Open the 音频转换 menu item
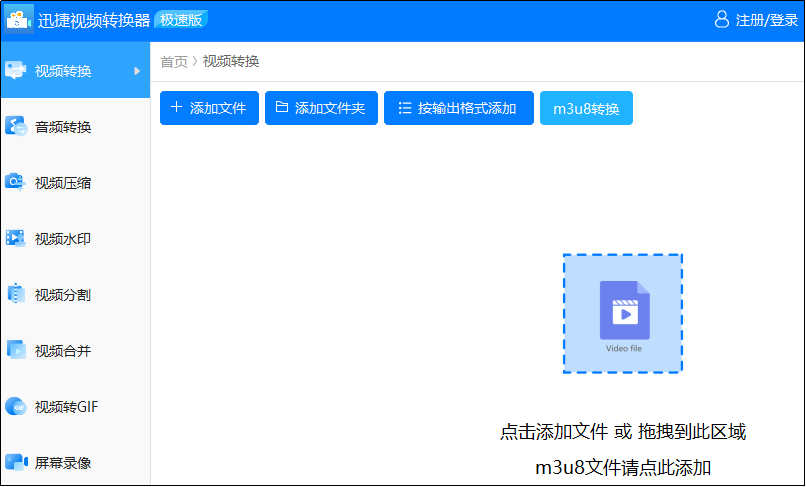 tap(76, 127)
